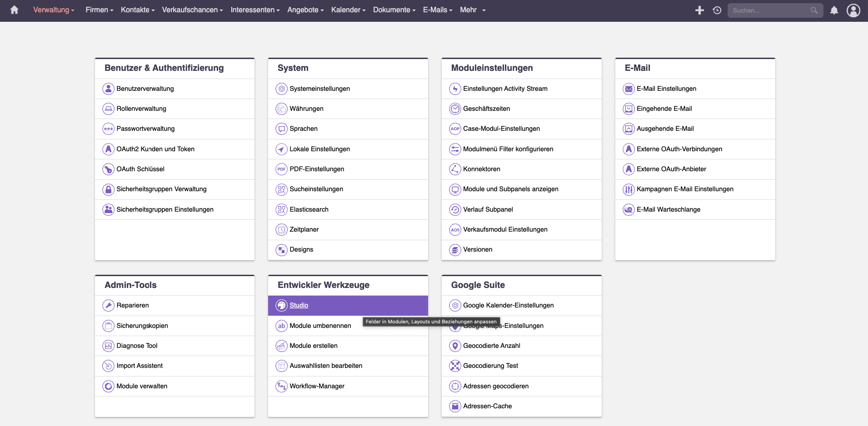Open the notifications bell
The height and width of the screenshot is (426, 868).
tap(834, 10)
